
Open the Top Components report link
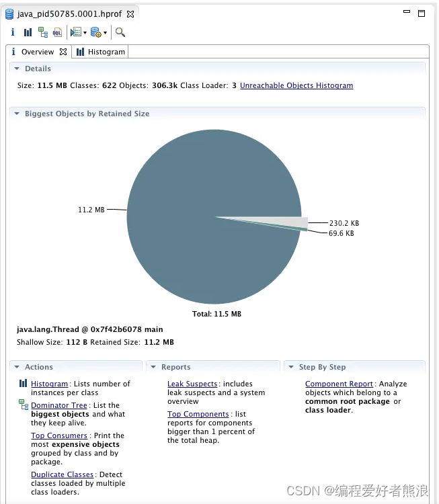198,414
